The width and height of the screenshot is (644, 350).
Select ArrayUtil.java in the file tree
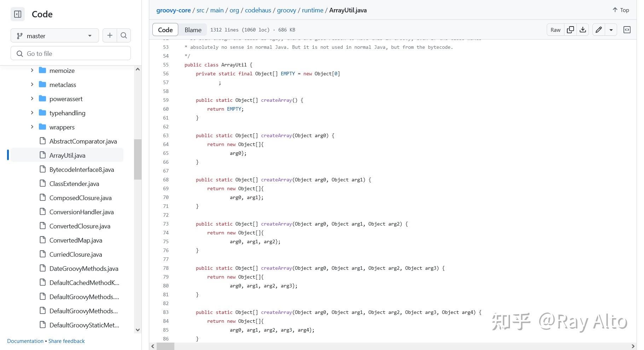[x=67, y=155]
